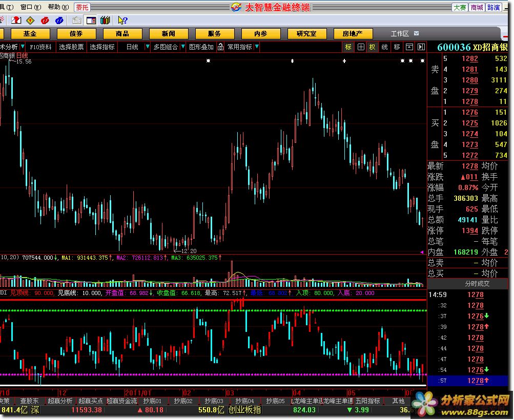Click the F10资料 button

click(x=40, y=47)
